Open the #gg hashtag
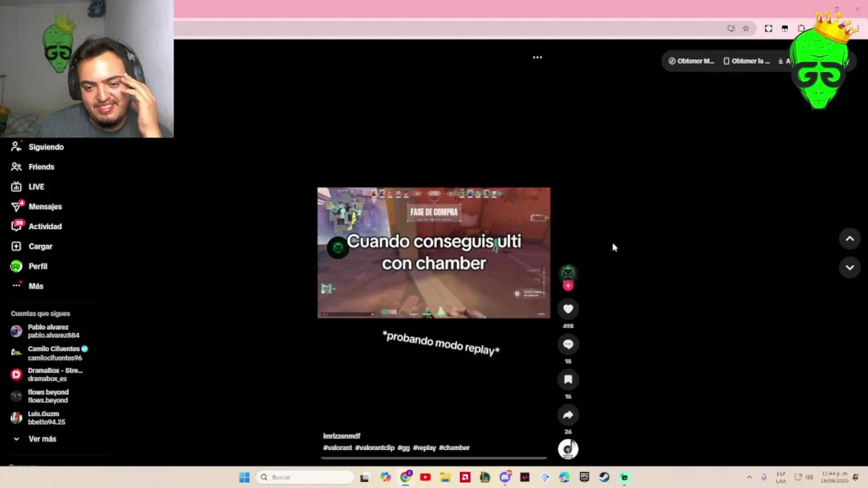The image size is (868, 488). pyautogui.click(x=403, y=448)
